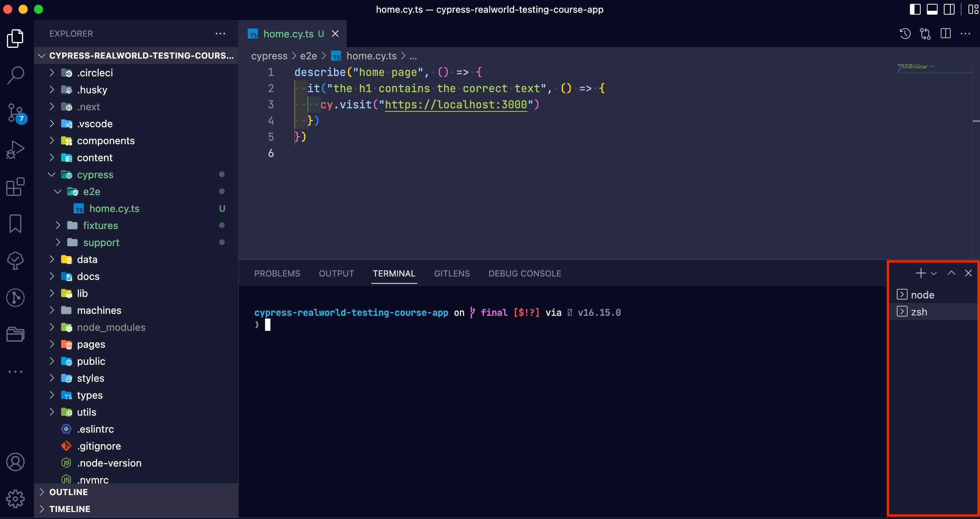Toggle the primary side bar layout button
Screen dimensions: 980x519
pyautogui.click(x=915, y=9)
